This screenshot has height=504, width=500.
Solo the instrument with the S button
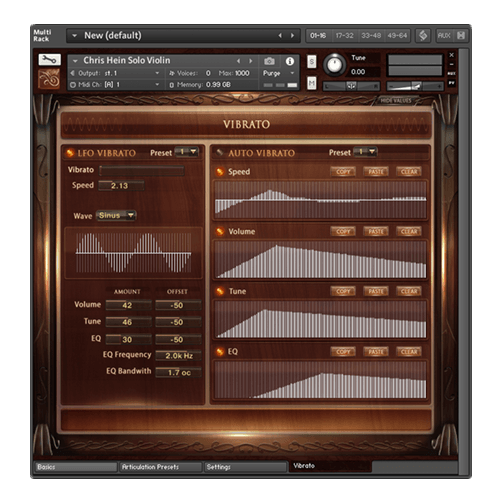311,61
